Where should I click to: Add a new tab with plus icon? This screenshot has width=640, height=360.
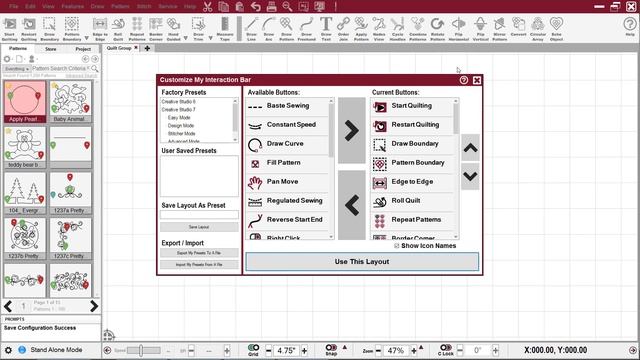[x=147, y=49]
